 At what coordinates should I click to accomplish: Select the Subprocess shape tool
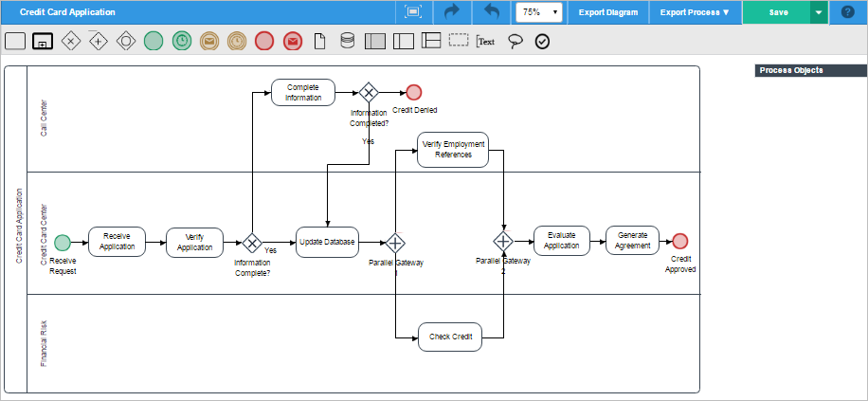coord(43,41)
